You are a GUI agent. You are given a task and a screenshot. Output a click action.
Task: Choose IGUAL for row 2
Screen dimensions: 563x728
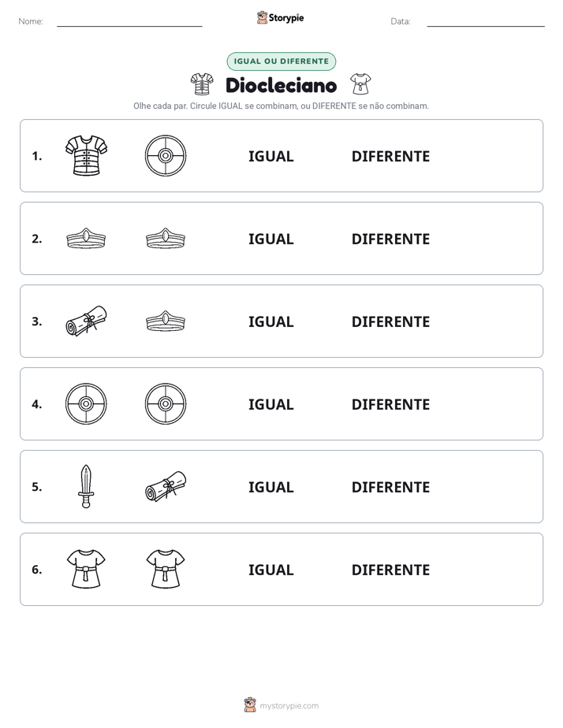pos(270,239)
